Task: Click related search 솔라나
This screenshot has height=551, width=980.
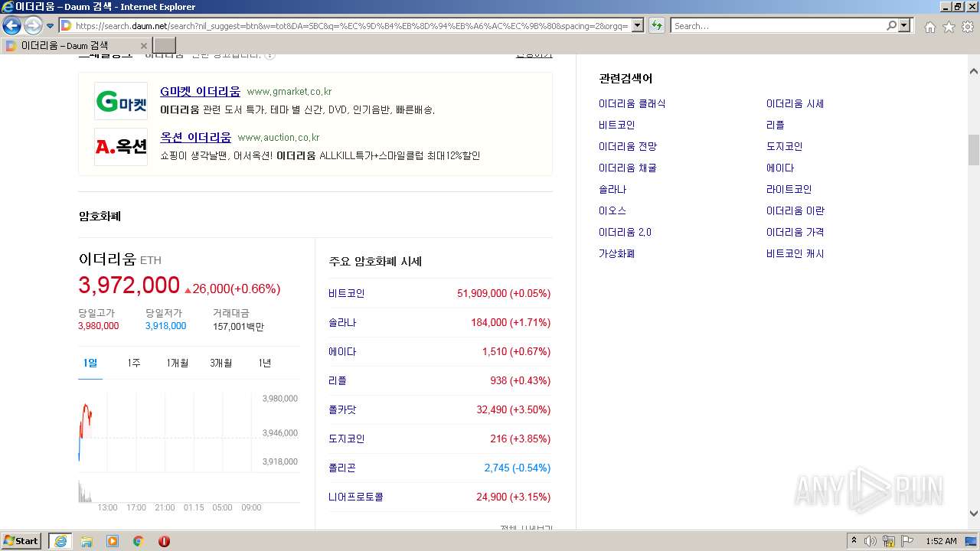Action: (x=612, y=189)
